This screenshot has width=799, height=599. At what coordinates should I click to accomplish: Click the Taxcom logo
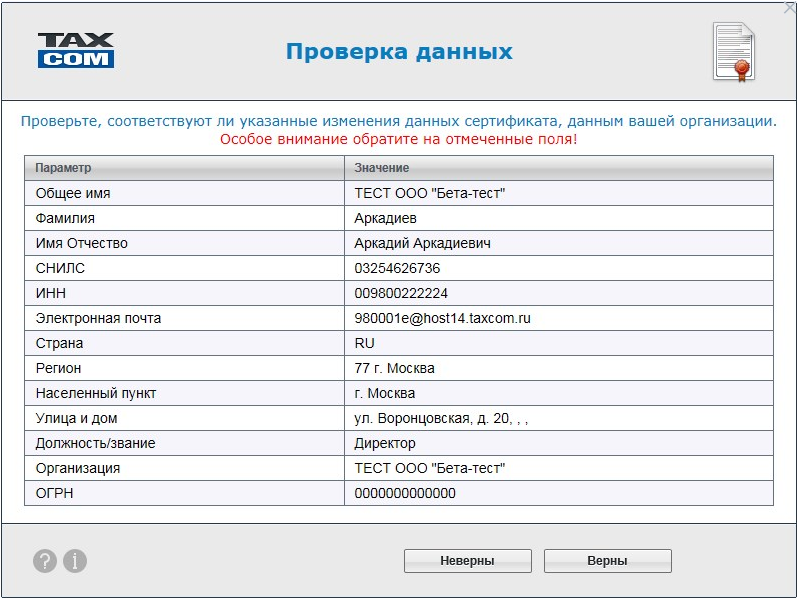(76, 51)
